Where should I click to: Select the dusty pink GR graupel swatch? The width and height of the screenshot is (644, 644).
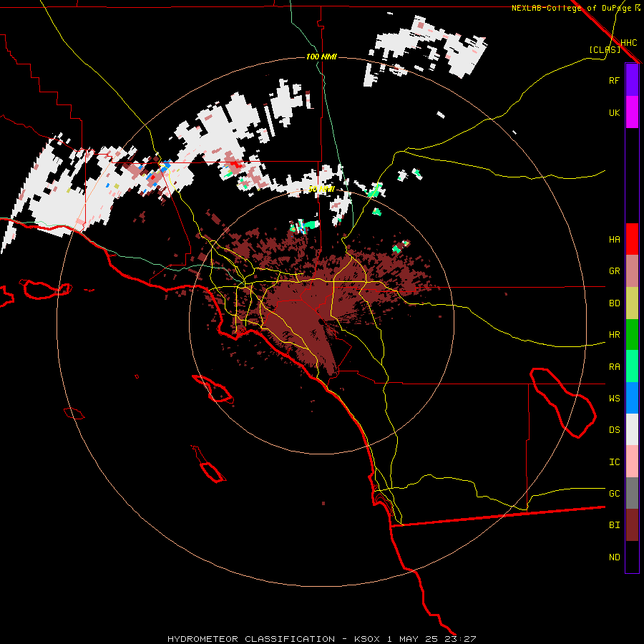coord(632,271)
